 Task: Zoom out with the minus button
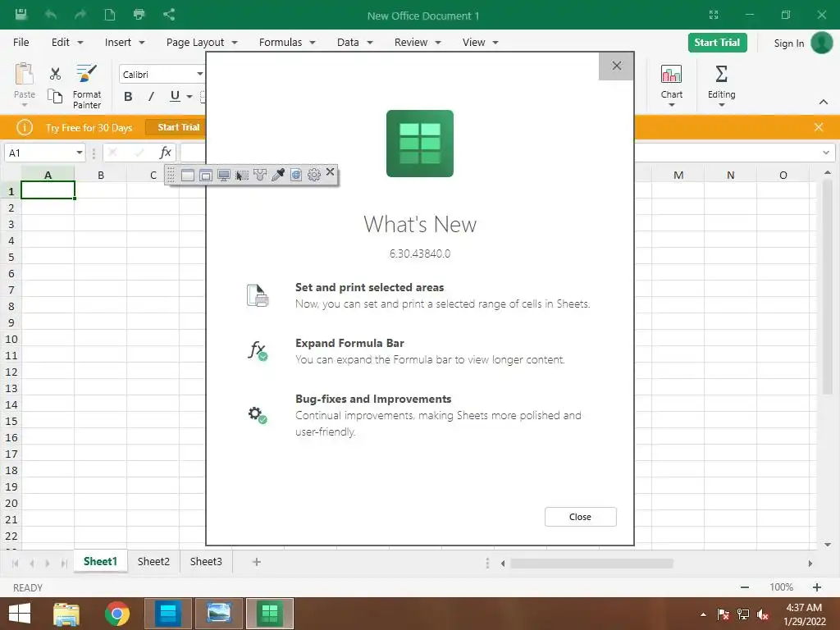[745, 587]
